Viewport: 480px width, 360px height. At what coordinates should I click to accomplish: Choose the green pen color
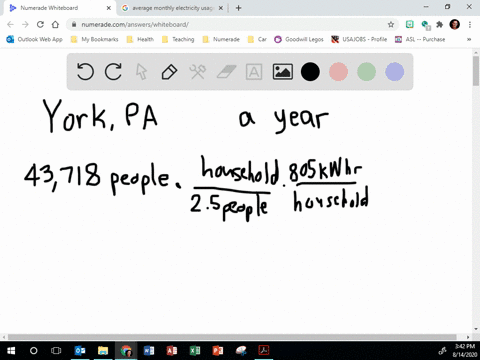pos(366,72)
